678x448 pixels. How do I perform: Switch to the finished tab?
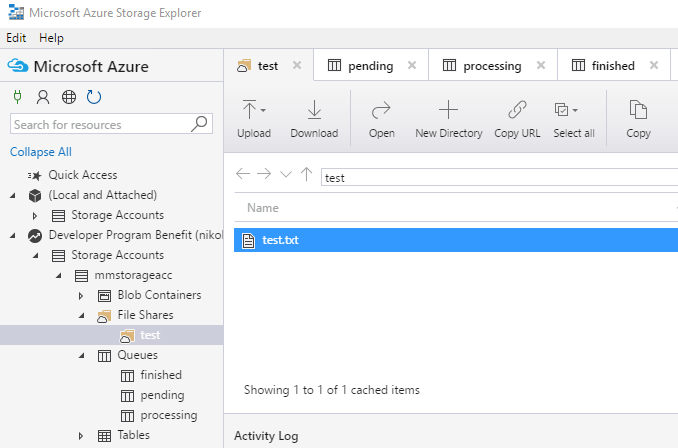(x=613, y=66)
